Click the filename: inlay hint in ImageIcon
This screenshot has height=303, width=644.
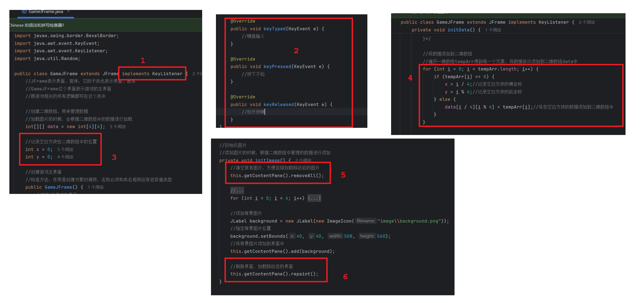[366, 221]
